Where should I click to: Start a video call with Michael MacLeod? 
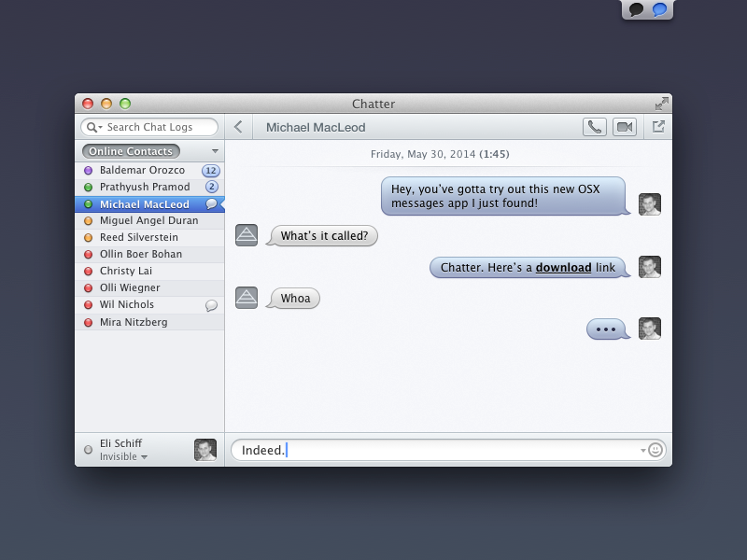tap(624, 127)
